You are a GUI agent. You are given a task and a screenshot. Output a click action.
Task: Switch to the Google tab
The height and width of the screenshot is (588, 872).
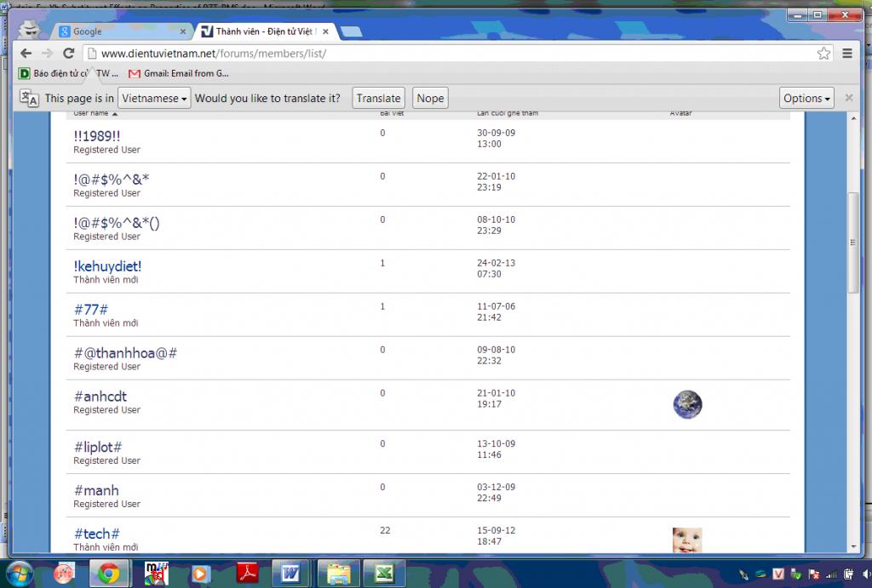[123, 31]
